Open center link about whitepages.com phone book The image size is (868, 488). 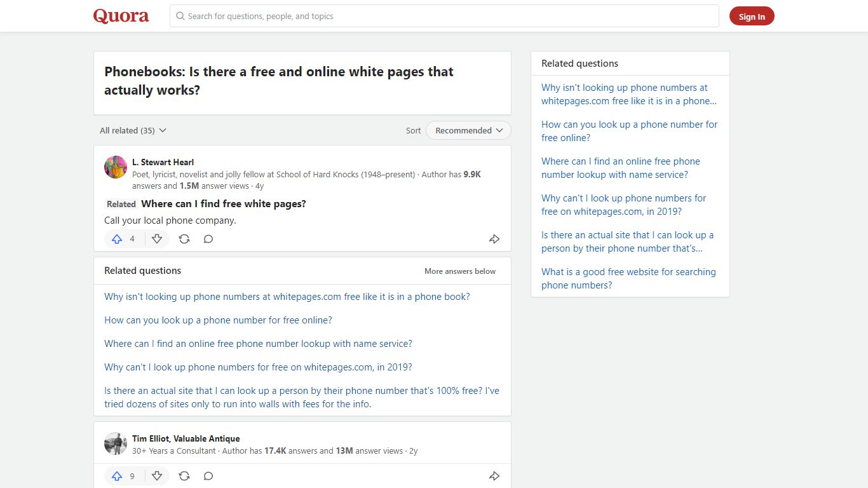click(x=287, y=297)
